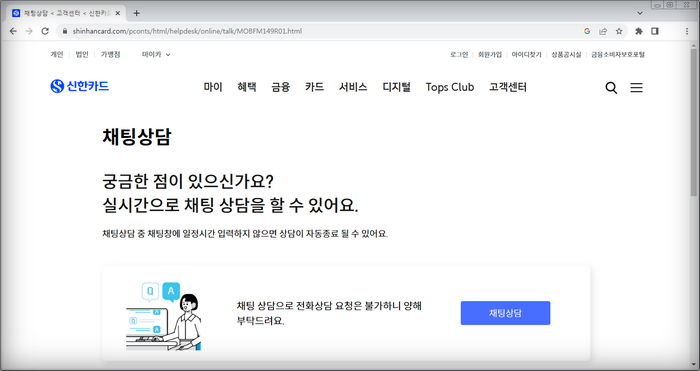The height and width of the screenshot is (371, 700).
Task: Open the Tops Club menu
Action: tap(450, 87)
